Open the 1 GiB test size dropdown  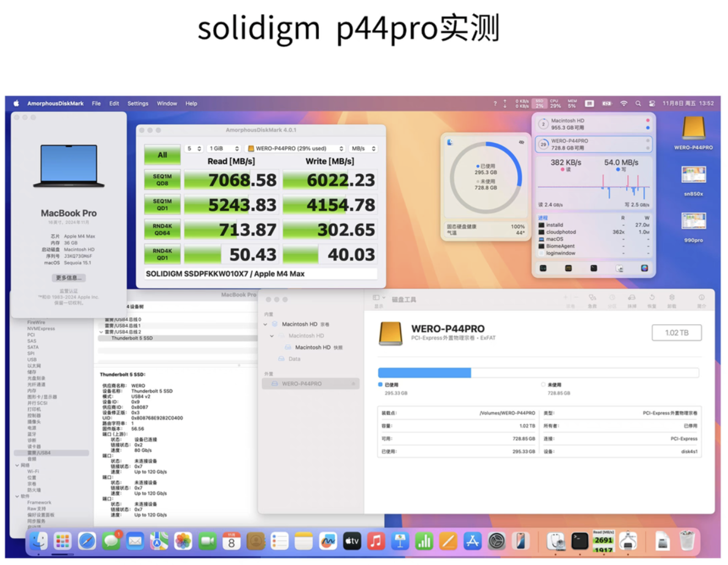point(224,148)
